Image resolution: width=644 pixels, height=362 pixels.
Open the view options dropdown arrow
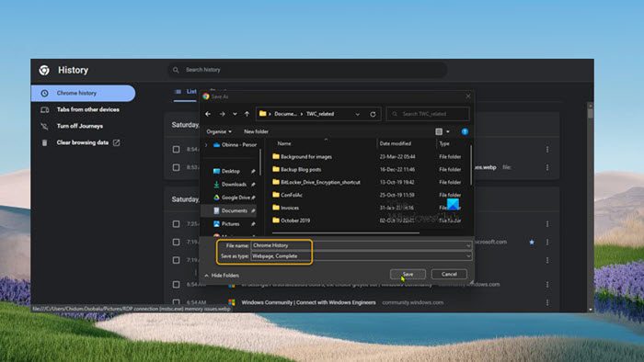coord(448,131)
